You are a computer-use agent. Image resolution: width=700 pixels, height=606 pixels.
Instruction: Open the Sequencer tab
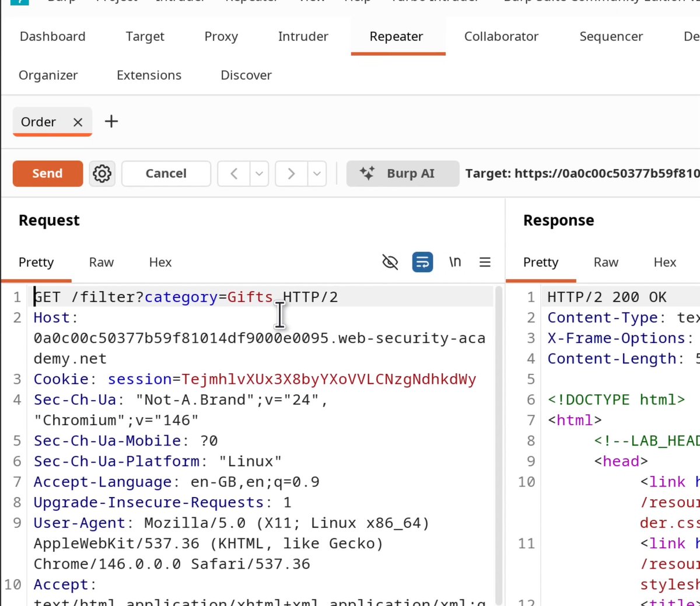611,36
